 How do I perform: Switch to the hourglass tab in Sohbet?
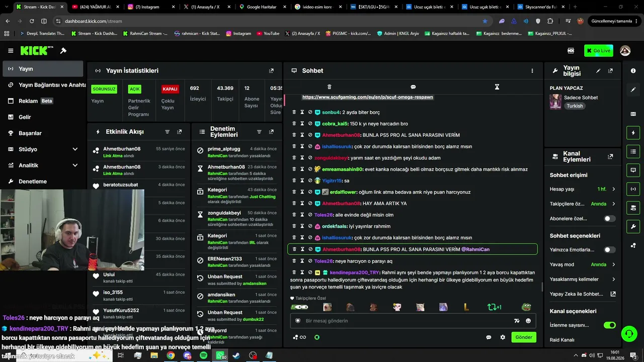497,87
